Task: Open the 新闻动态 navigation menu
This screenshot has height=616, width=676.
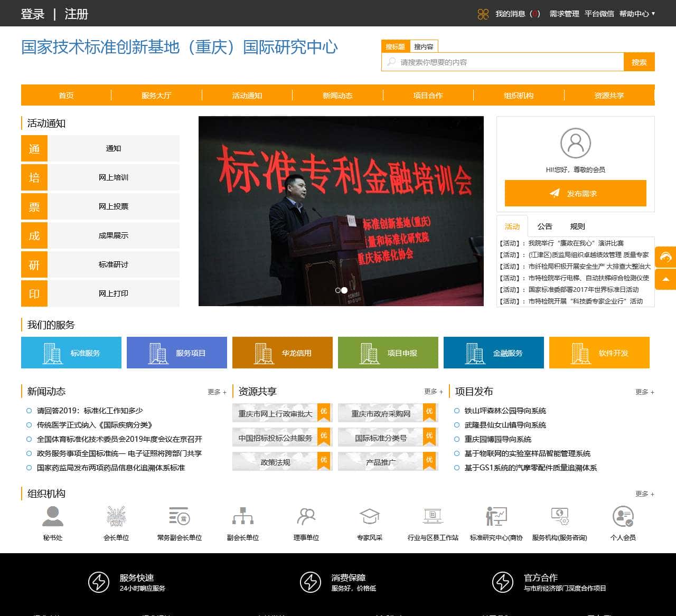Action: point(337,96)
